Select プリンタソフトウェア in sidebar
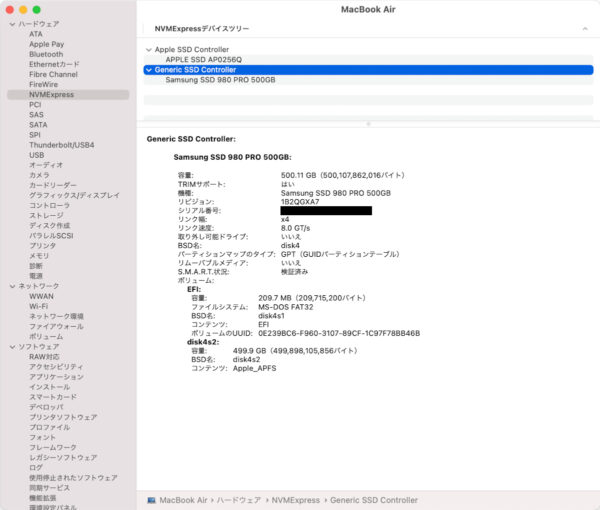This screenshot has height=510, width=600. coord(63,417)
